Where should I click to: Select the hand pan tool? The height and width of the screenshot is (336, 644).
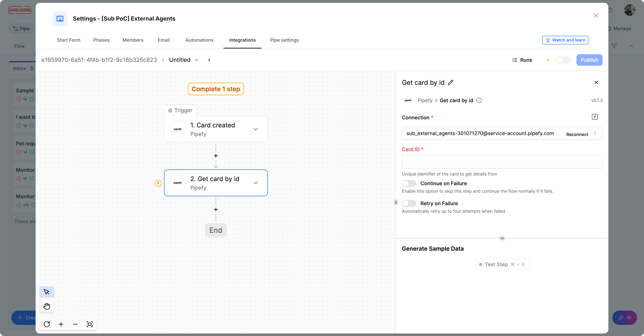pos(47,306)
